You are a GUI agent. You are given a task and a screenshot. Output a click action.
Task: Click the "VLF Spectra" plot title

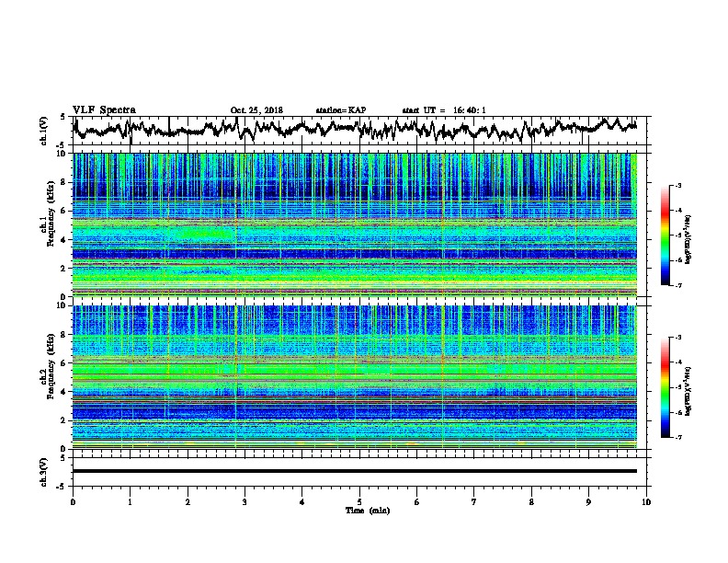click(104, 110)
